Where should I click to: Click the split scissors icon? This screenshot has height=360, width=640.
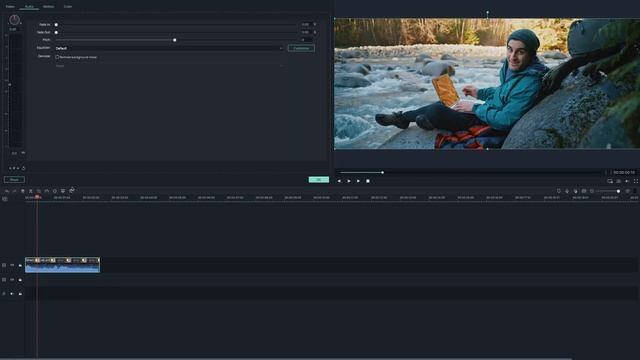(31, 191)
